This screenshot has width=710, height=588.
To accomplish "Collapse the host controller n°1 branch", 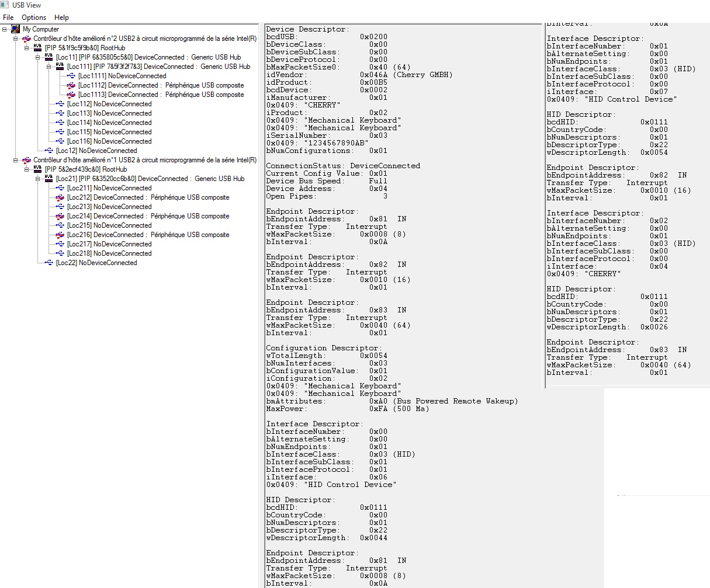I will click(x=16, y=160).
